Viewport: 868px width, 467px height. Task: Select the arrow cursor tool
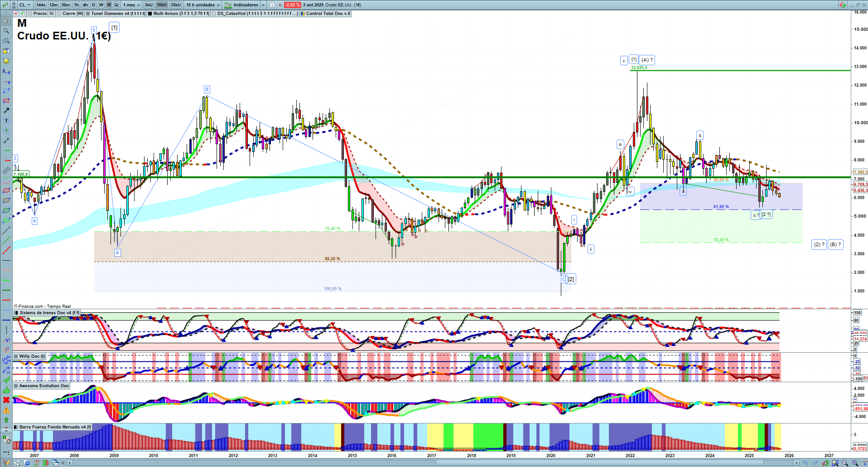click(6, 21)
